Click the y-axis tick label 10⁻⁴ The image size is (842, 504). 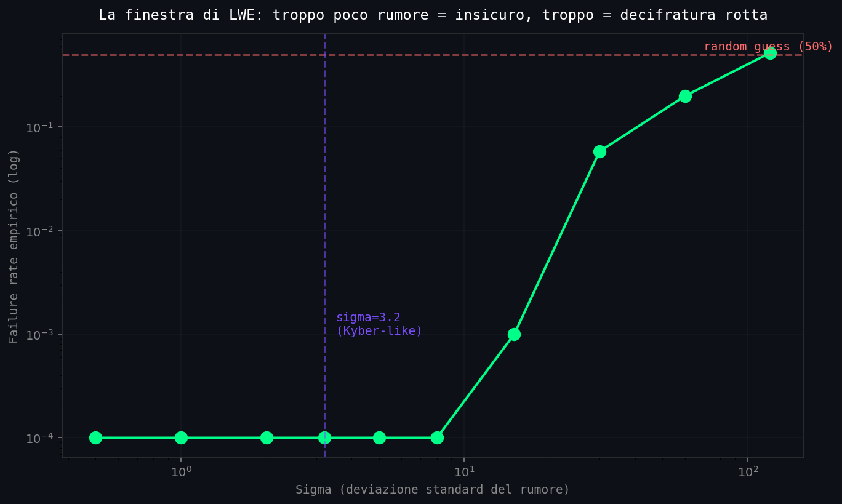pos(40,438)
